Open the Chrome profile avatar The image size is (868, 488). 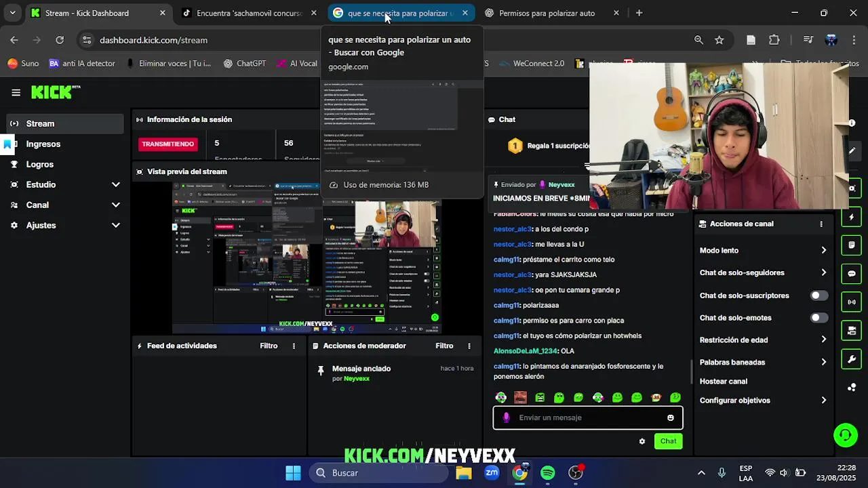pyautogui.click(x=831, y=40)
